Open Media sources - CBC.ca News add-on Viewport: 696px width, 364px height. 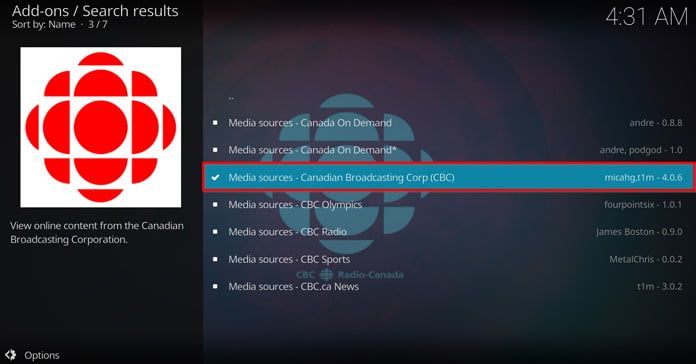pyautogui.click(x=449, y=286)
